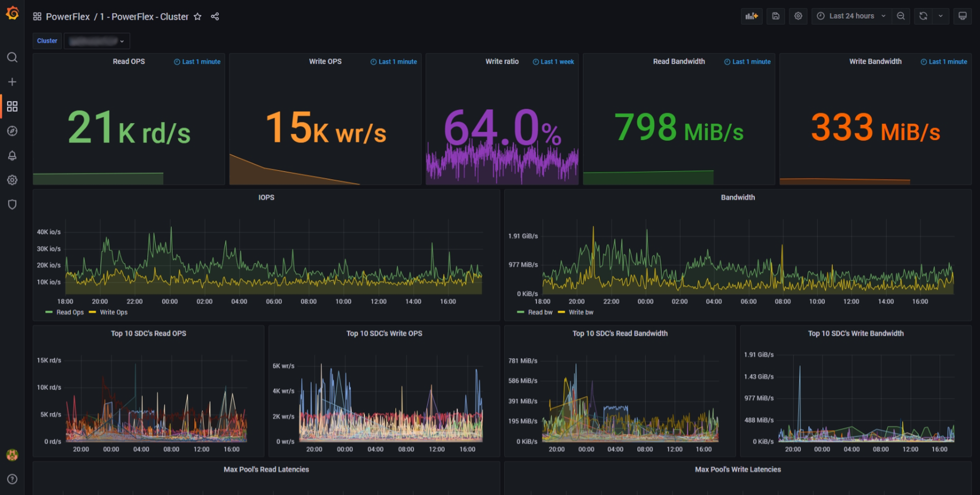Click the 21K rd/s stat value

tap(129, 128)
